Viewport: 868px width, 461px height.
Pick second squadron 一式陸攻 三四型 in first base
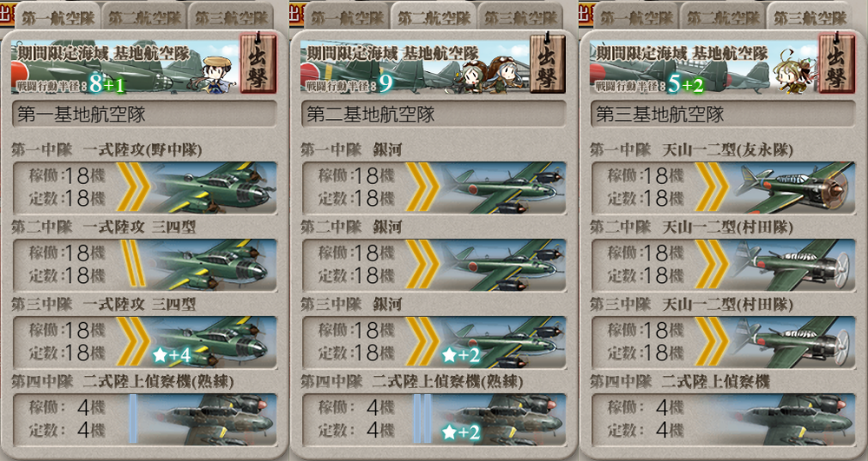tap(144, 265)
